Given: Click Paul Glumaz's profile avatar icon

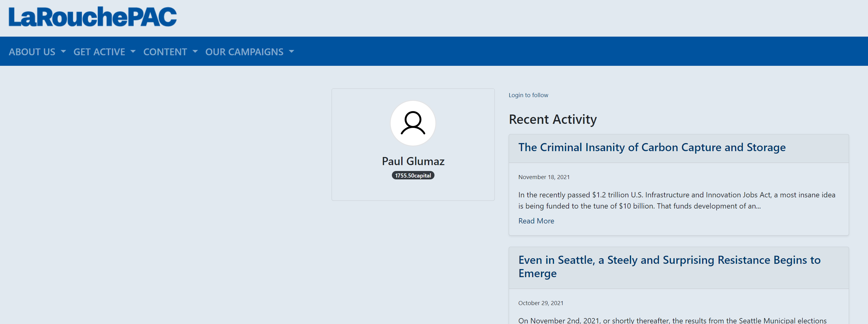Looking at the screenshot, I should click(413, 123).
